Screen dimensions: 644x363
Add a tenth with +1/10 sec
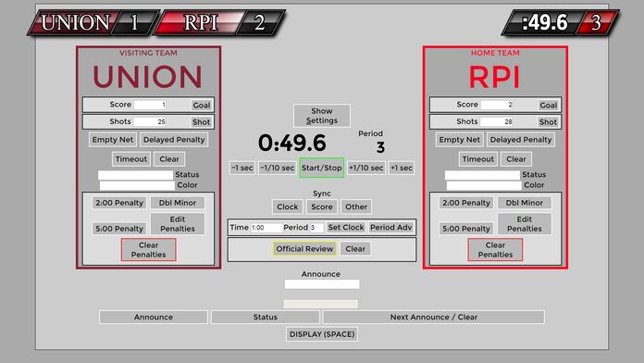pos(365,169)
